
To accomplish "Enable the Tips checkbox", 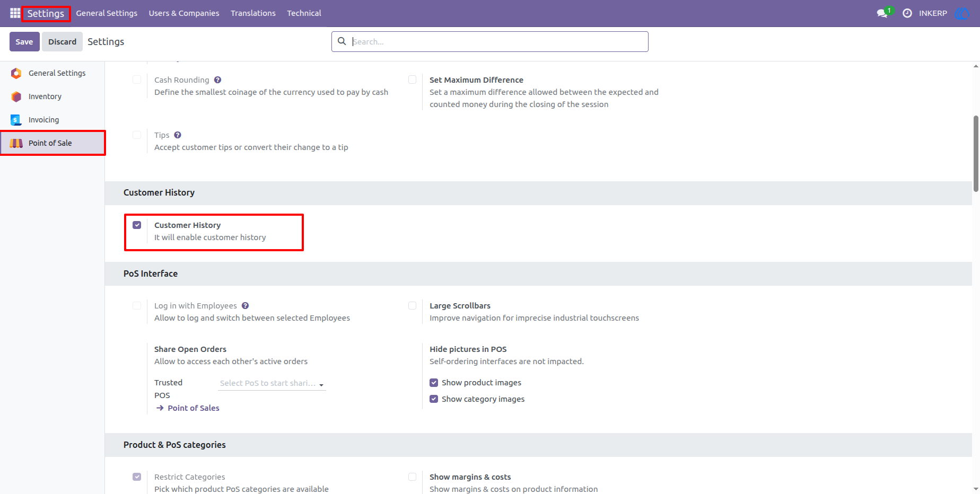I will click(x=137, y=135).
